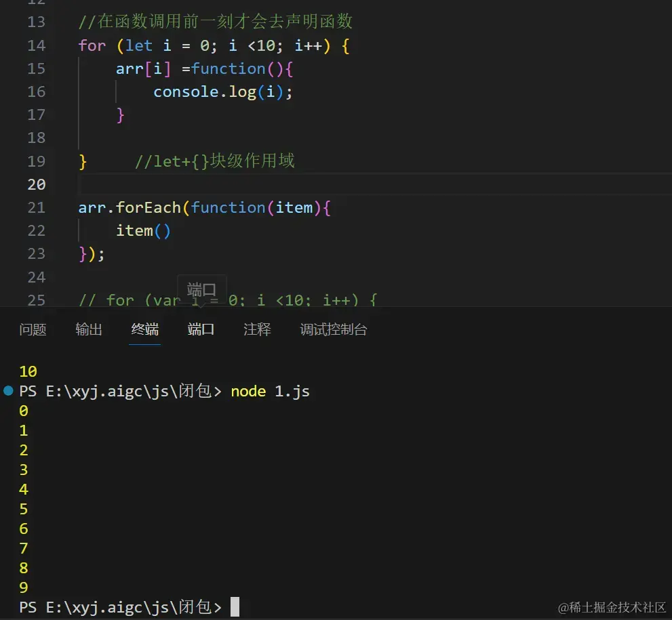Open the 端口 (Ports) tab
Screen dimensions: 672x620
click(201, 329)
